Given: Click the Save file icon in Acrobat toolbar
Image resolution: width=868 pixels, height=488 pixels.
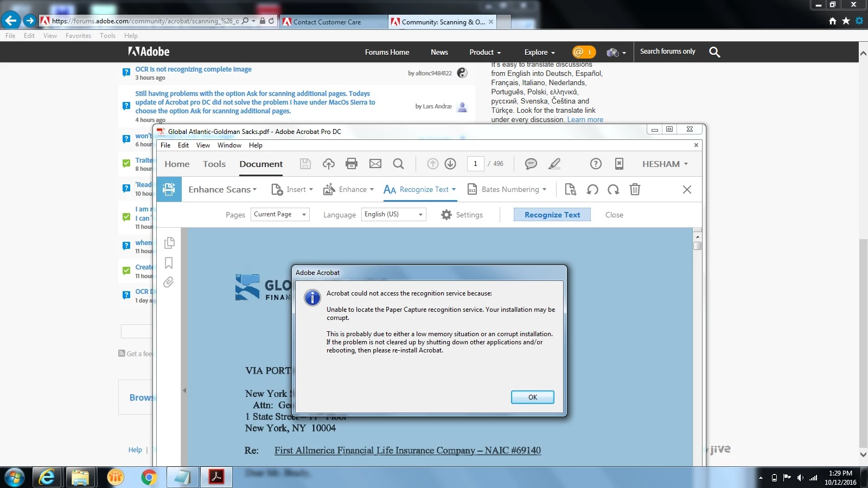Looking at the screenshot, I should click(305, 164).
